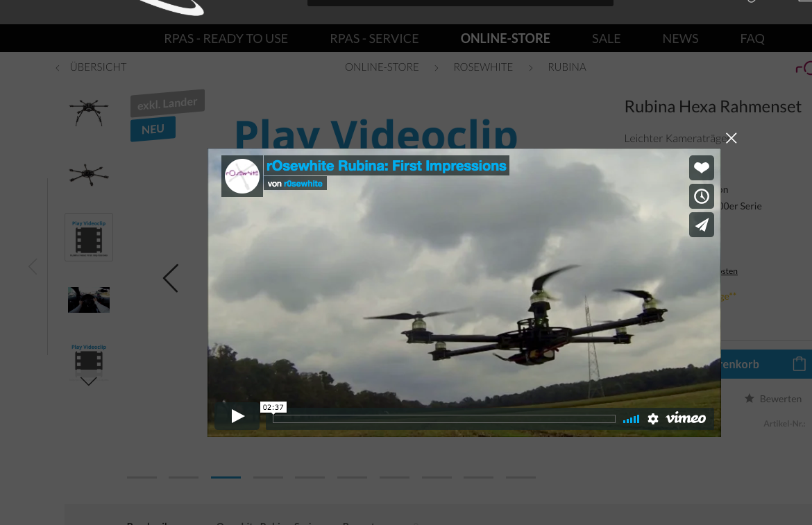This screenshot has width=812, height=525.
Task: Click Bewerten star rating link
Action: point(773,399)
